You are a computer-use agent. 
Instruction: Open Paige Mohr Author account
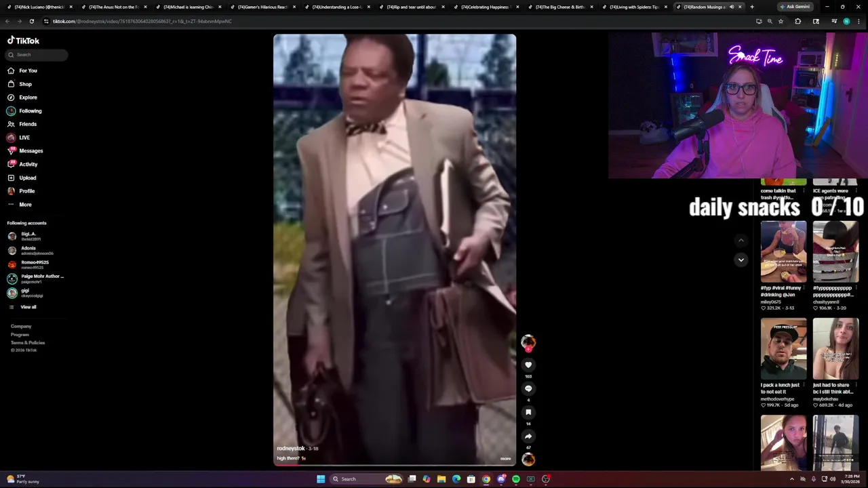35,279
